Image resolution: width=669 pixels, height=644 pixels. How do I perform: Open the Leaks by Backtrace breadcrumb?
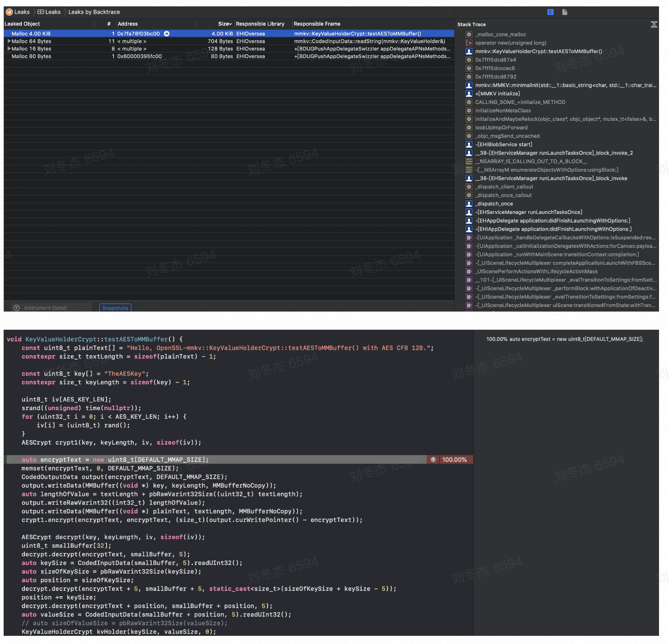[x=94, y=12]
